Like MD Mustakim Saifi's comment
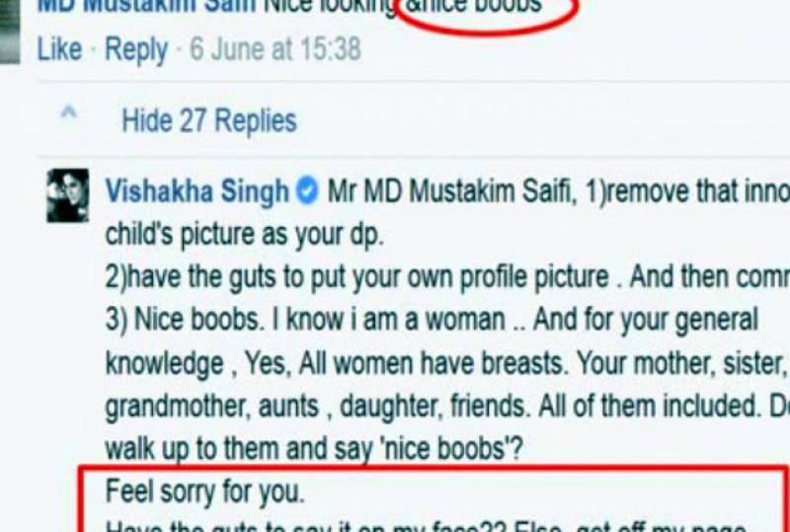 click(x=59, y=49)
